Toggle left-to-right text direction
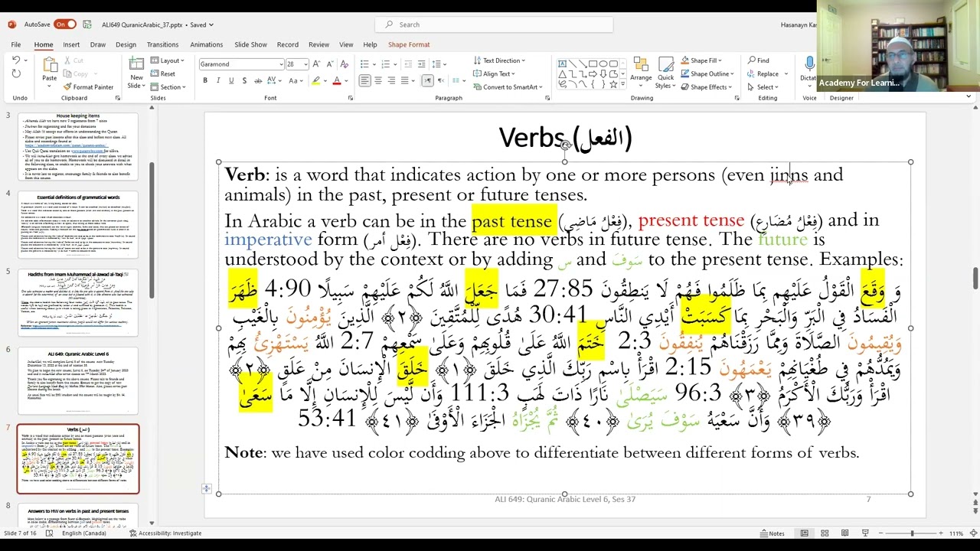The width and height of the screenshot is (980, 551). 427,81
